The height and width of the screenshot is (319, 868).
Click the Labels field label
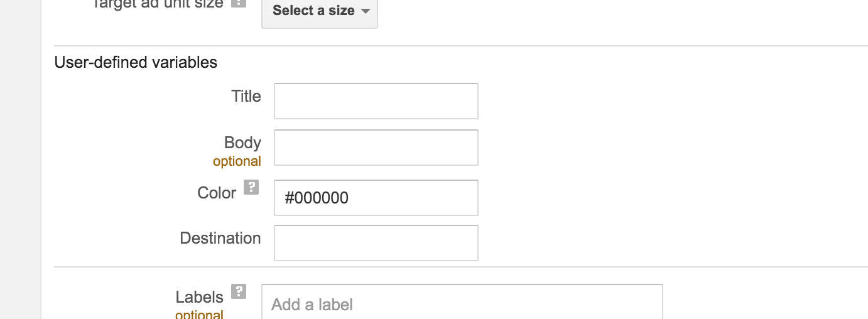point(199,297)
